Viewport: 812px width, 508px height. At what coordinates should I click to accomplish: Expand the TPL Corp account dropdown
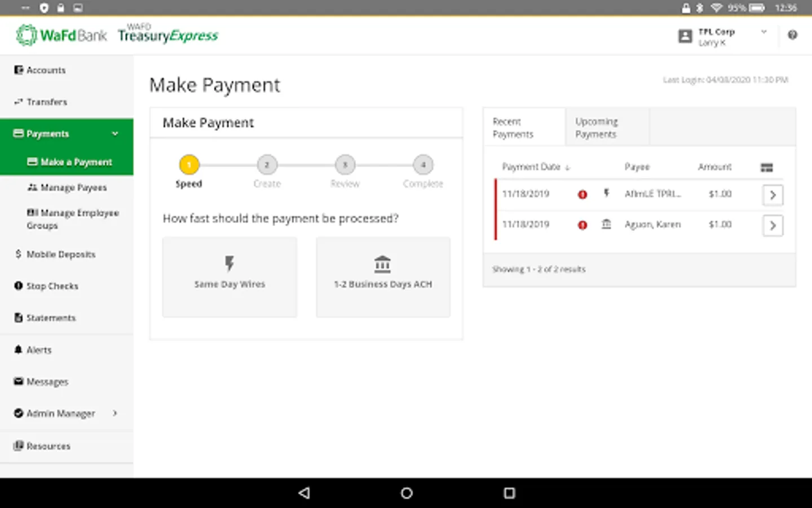pyautogui.click(x=764, y=32)
